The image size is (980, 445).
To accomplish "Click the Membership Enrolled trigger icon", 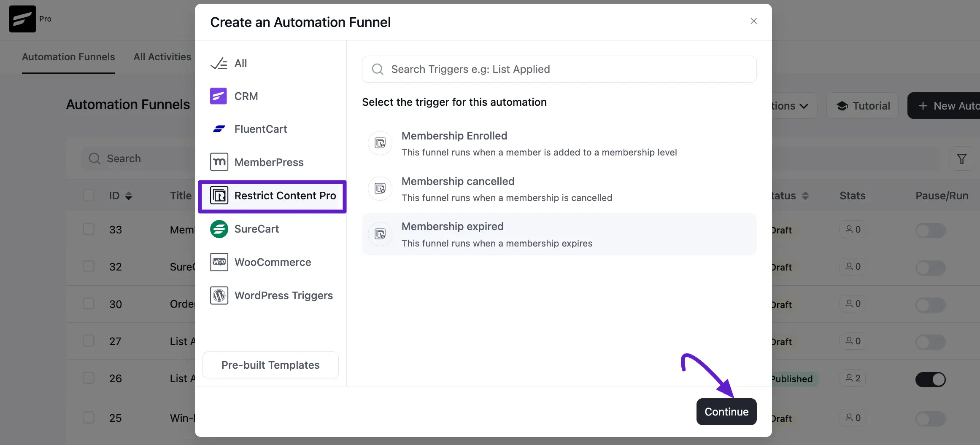I will pos(380,143).
